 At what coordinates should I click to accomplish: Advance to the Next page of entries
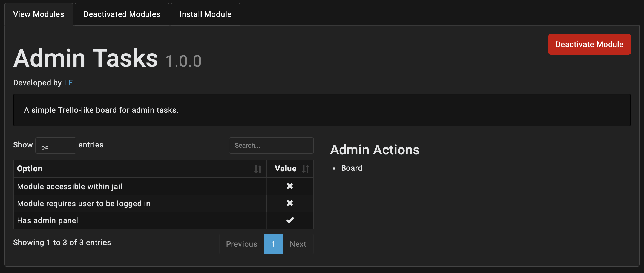coord(298,244)
